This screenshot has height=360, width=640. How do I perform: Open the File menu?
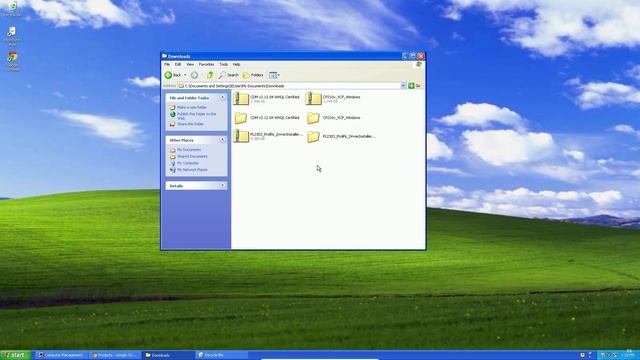pyautogui.click(x=167, y=64)
